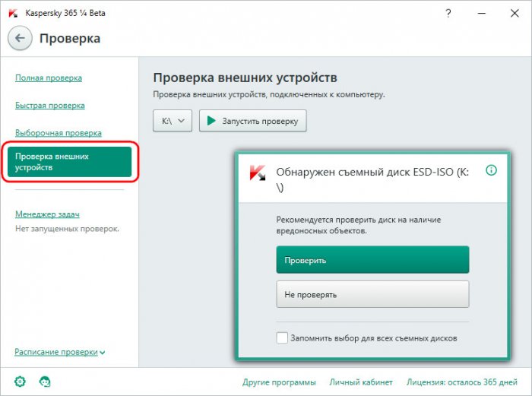This screenshot has height=396, width=532.
Task: Close the Kaspersky window
Action: point(515,13)
